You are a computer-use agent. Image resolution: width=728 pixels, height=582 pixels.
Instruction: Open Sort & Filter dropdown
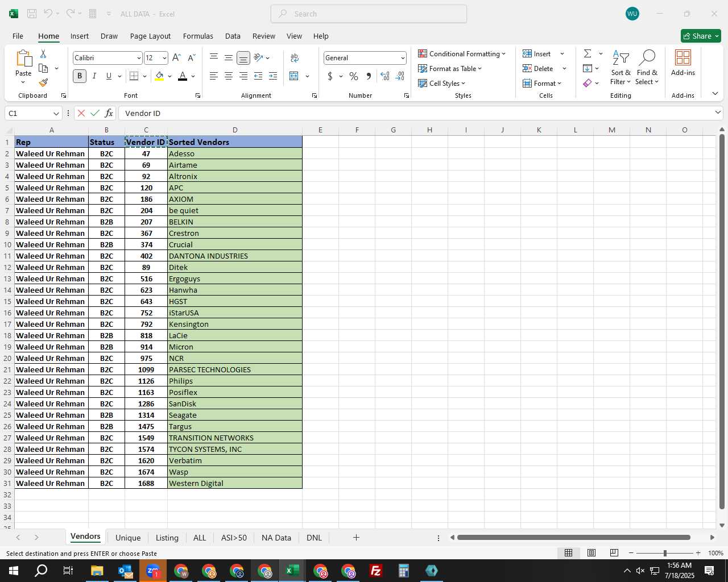(621, 68)
